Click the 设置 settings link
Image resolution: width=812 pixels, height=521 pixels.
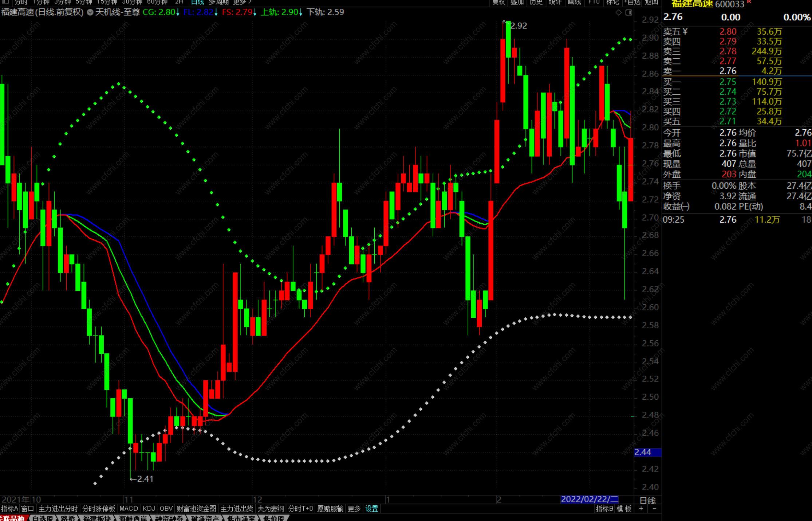point(372,509)
